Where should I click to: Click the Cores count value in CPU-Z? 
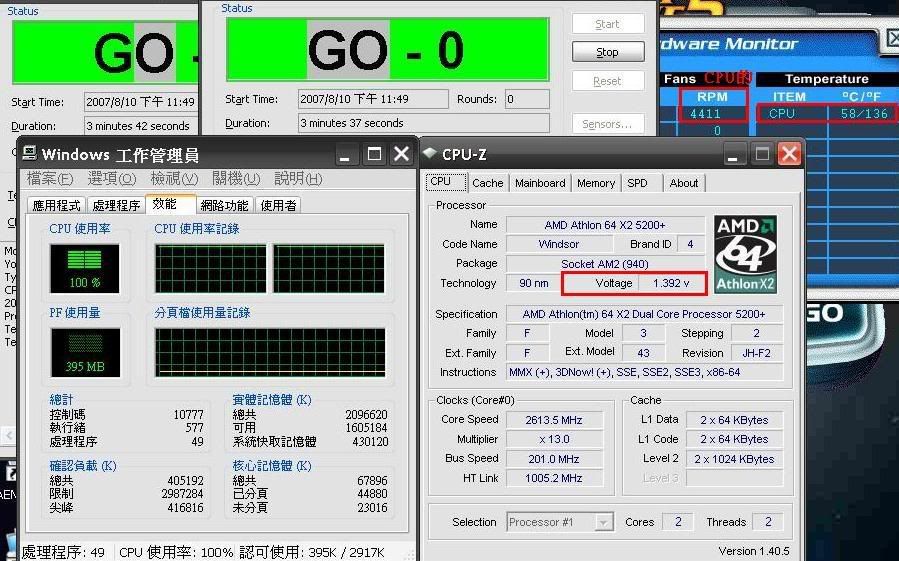coord(678,522)
